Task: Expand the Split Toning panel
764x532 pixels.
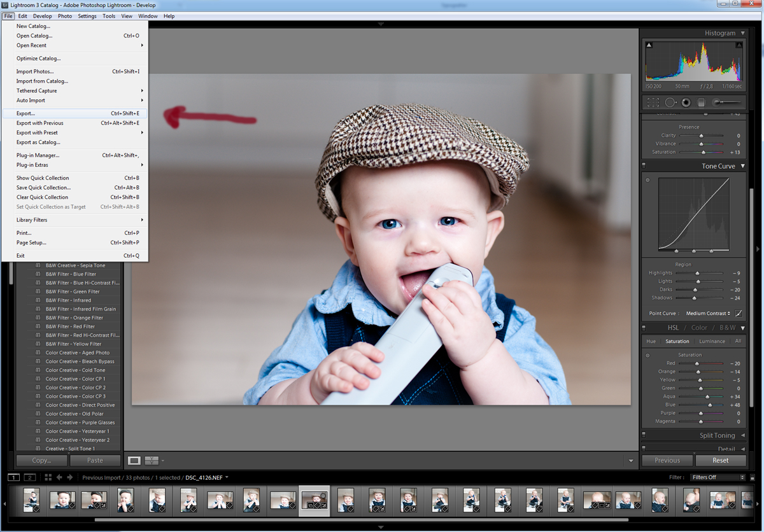Action: tap(742, 435)
